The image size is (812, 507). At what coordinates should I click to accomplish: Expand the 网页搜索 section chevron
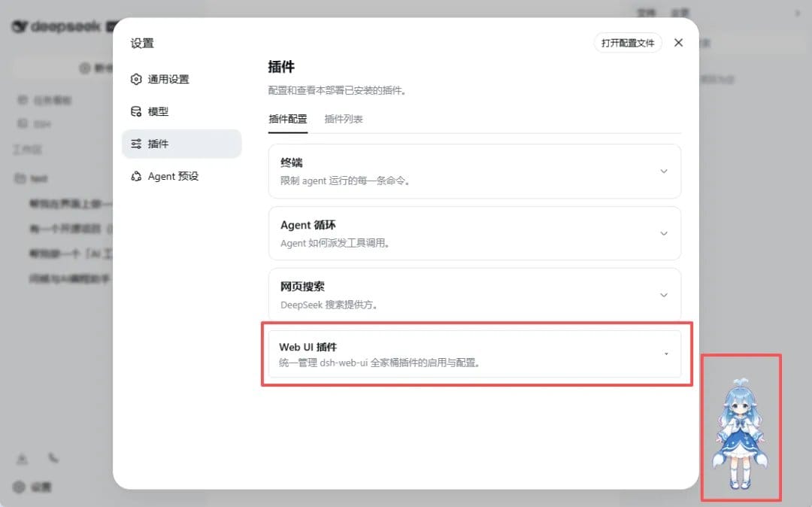664,295
